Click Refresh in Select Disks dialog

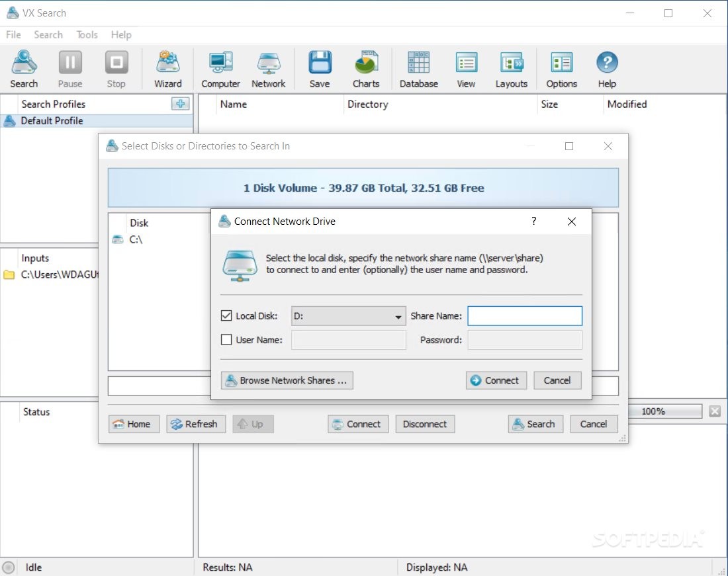click(196, 424)
